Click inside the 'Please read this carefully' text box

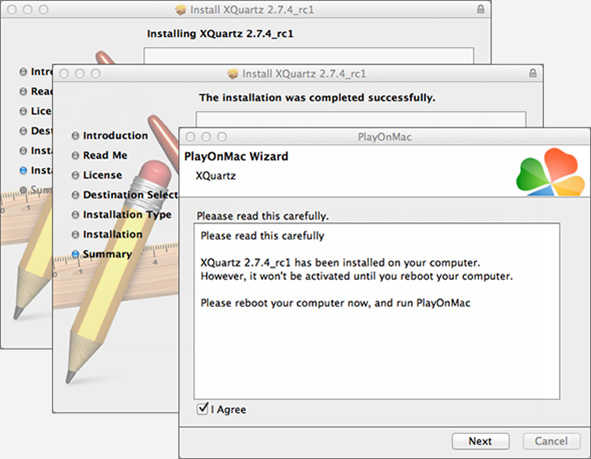(x=377, y=311)
